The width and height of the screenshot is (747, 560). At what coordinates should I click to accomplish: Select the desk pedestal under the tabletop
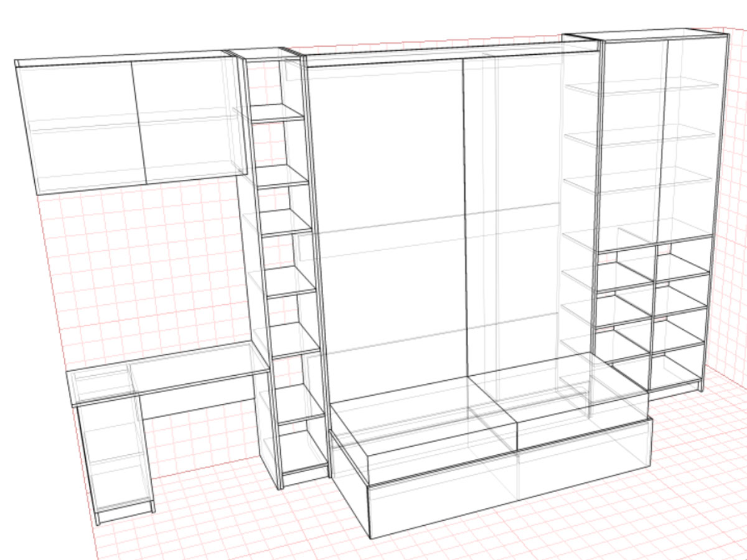pos(115,457)
